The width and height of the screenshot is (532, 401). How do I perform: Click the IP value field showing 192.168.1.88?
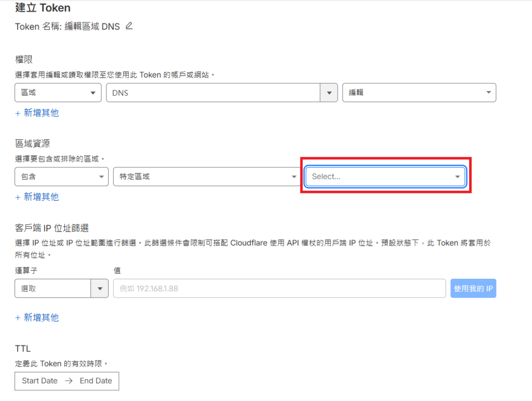(x=279, y=289)
